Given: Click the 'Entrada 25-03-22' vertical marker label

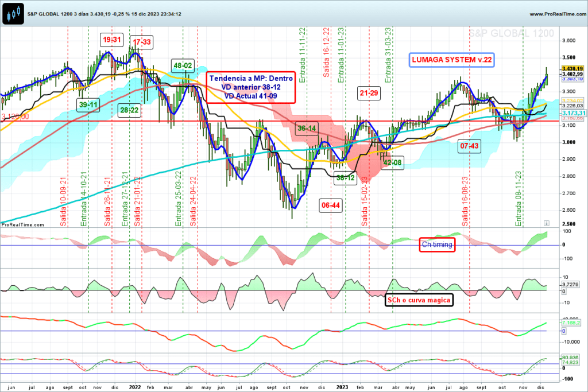Looking at the screenshot, I should [x=179, y=199].
